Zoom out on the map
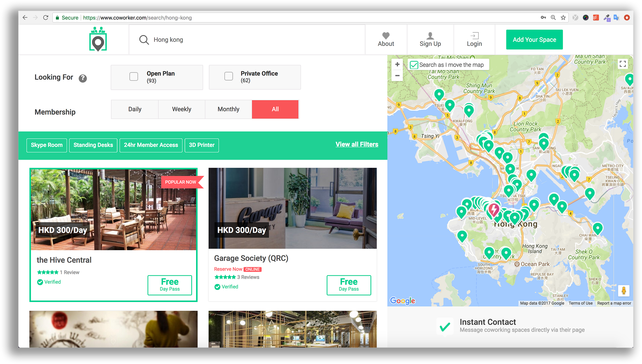 (x=397, y=76)
